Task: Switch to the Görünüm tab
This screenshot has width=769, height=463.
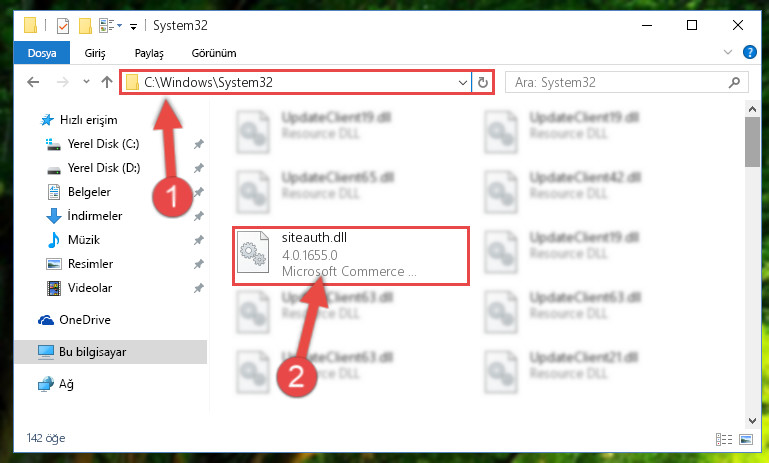Action: [214, 53]
